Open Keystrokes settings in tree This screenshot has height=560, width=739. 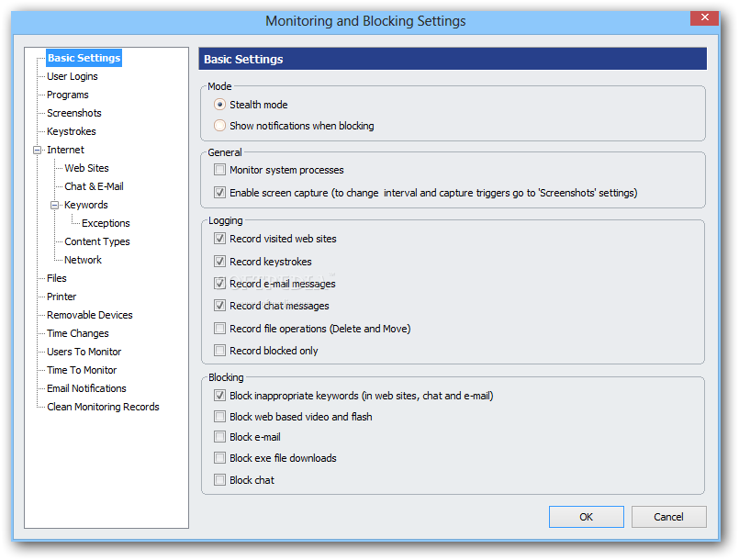[72, 131]
